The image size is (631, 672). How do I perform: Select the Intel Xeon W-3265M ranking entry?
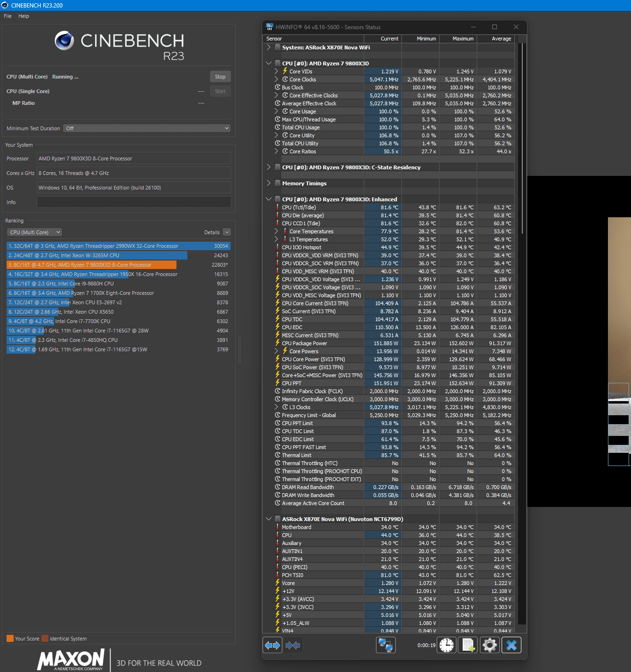118,255
